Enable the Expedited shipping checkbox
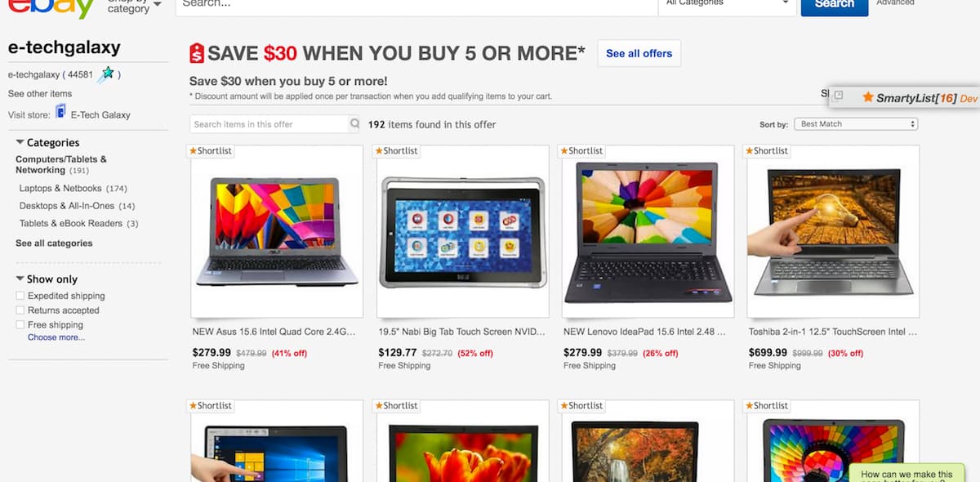This screenshot has height=482, width=980. [20, 296]
